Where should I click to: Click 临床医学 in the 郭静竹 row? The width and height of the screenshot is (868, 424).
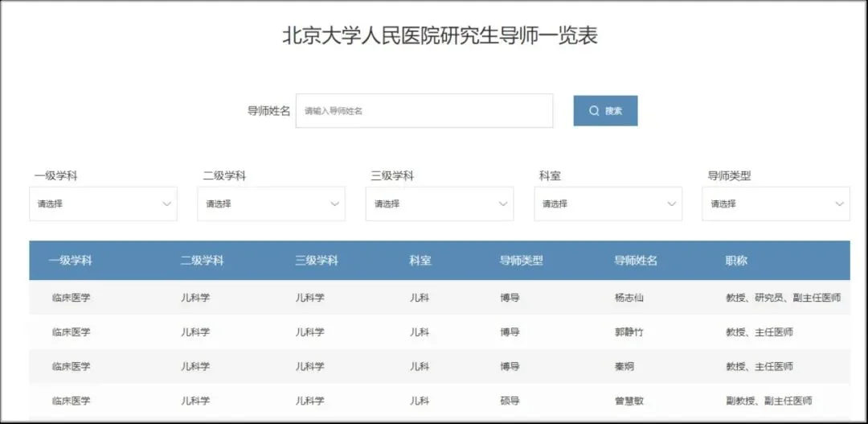(71, 332)
